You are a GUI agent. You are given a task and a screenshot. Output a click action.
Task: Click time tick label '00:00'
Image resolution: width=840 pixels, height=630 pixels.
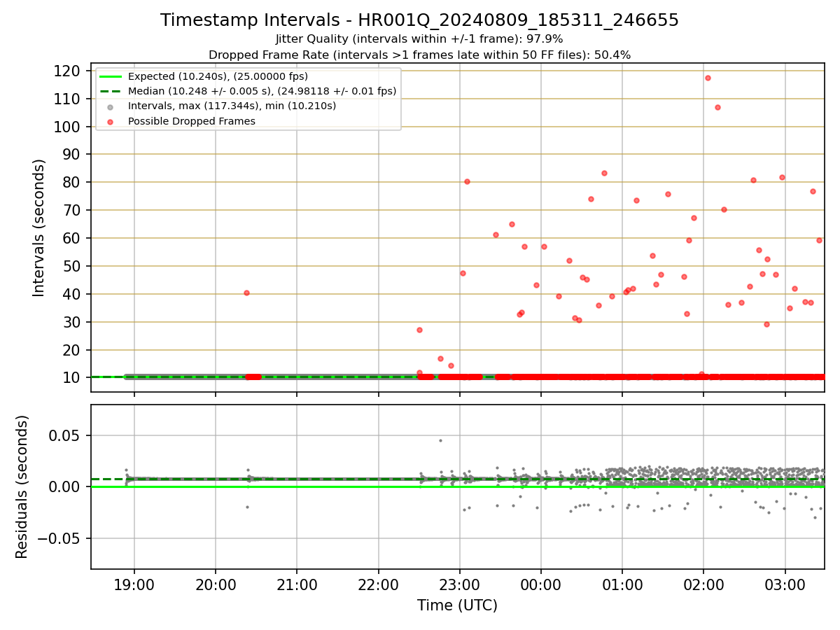click(x=541, y=584)
